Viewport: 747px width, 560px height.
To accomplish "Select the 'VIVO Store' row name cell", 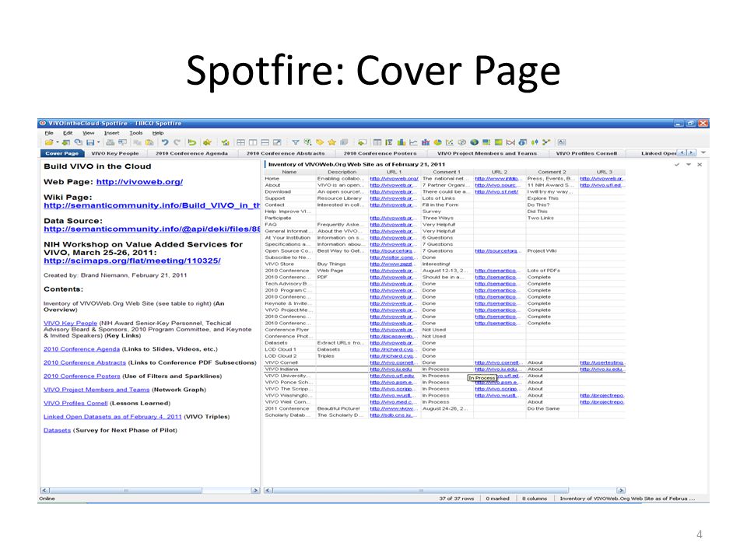I will tap(289, 264).
